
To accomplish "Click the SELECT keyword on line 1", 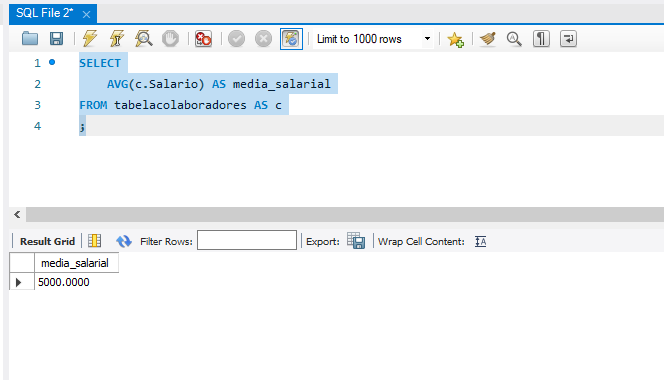I will point(100,63).
